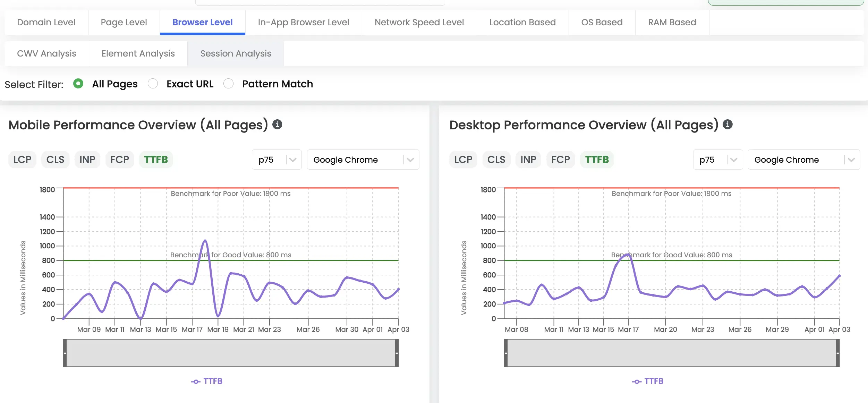868x403 pixels.
Task: Click the TTFB metric icon on Mobile
Action: coord(156,160)
